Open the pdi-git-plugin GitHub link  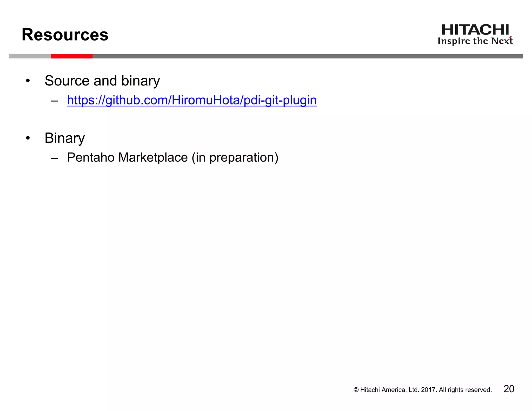(192, 100)
